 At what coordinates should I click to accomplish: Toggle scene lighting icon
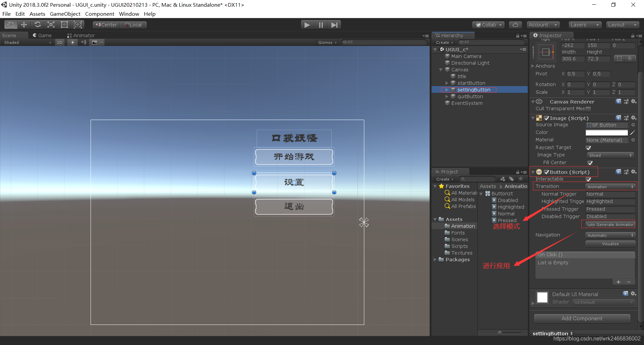[x=72, y=43]
